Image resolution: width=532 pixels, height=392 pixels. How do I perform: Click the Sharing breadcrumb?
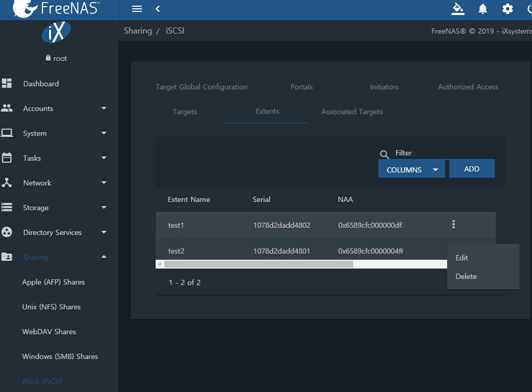coord(138,31)
